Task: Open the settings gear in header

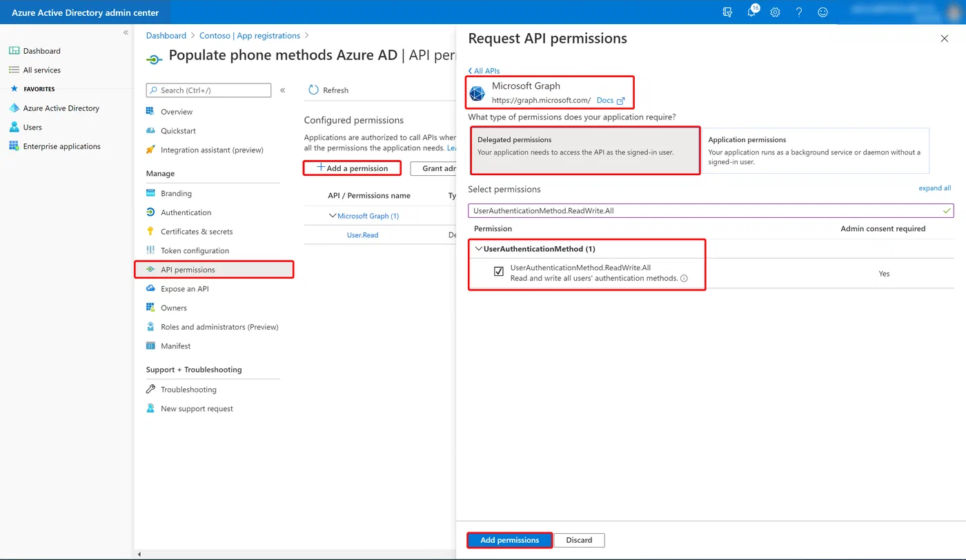Action: click(x=775, y=12)
